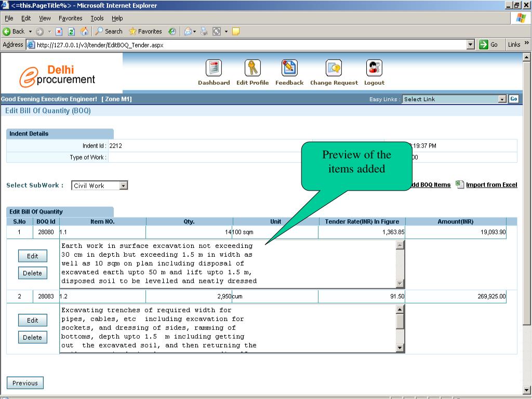
Task: Open the Favorites star toolbar button
Action: [145, 31]
